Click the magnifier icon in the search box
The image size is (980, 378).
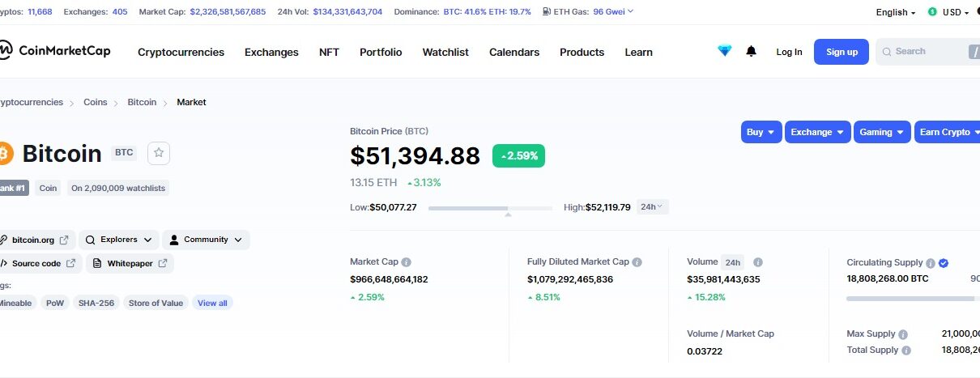[x=887, y=52]
